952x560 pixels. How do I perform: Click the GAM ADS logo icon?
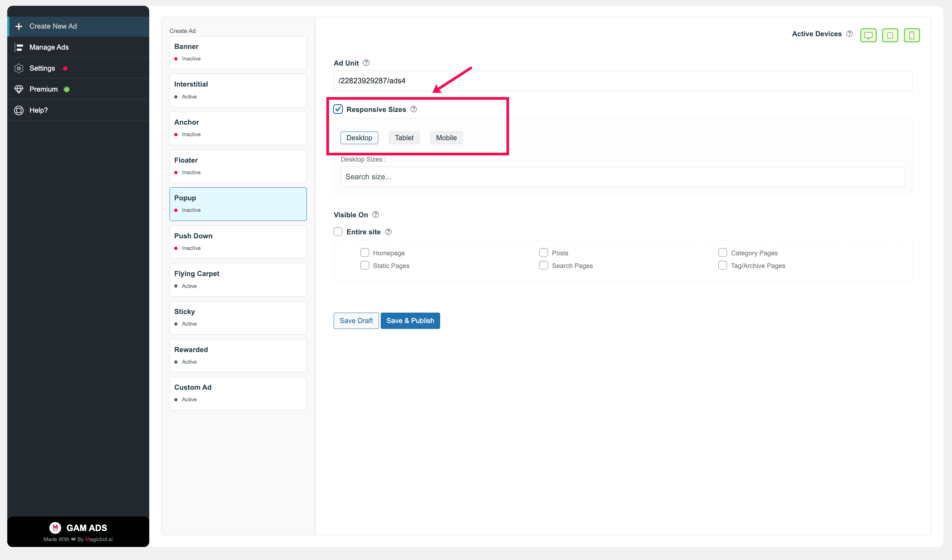click(55, 527)
